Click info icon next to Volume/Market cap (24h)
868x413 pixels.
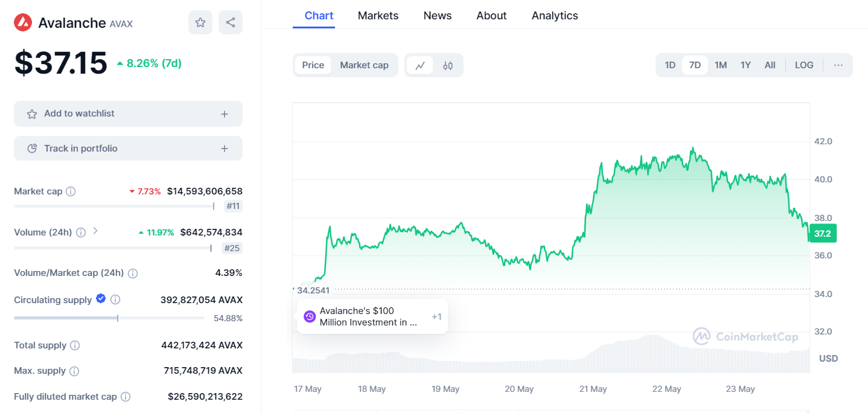133,274
